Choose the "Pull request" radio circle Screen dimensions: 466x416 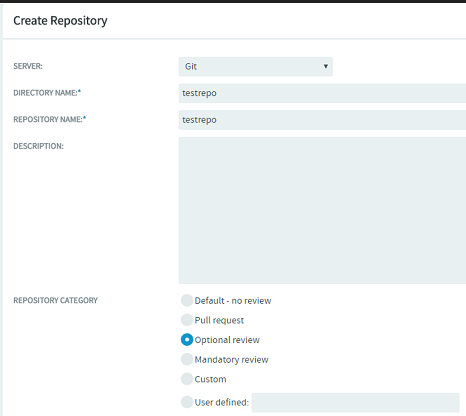[x=187, y=320]
